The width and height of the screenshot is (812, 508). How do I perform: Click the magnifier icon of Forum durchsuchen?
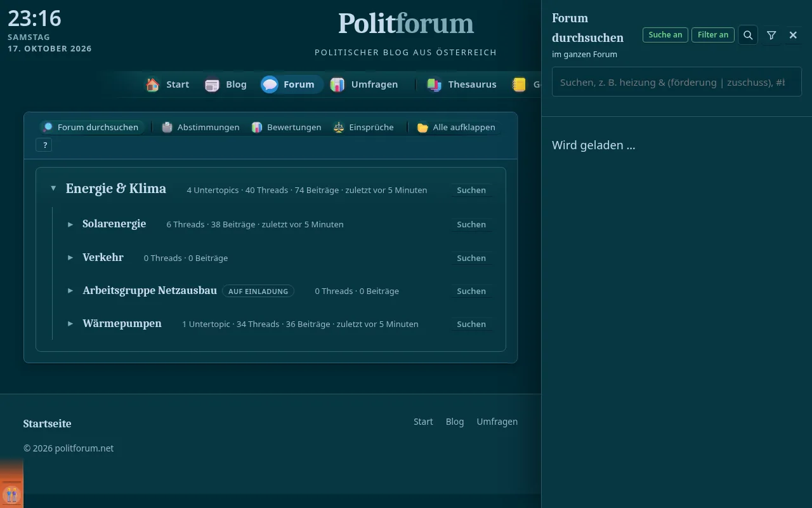coord(48,128)
